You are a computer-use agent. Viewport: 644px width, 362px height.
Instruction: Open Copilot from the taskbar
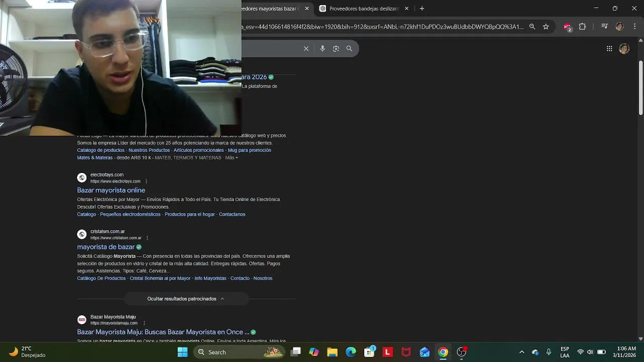click(314, 352)
